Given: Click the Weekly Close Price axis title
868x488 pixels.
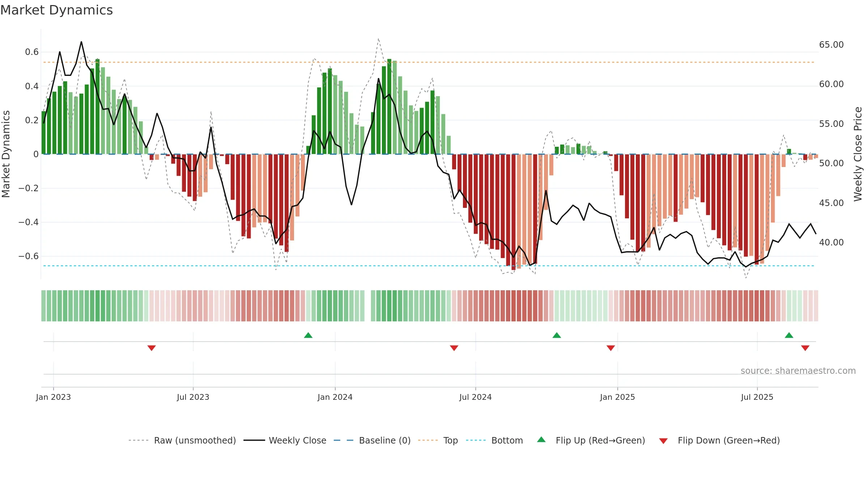Looking at the screenshot, I should [858, 154].
